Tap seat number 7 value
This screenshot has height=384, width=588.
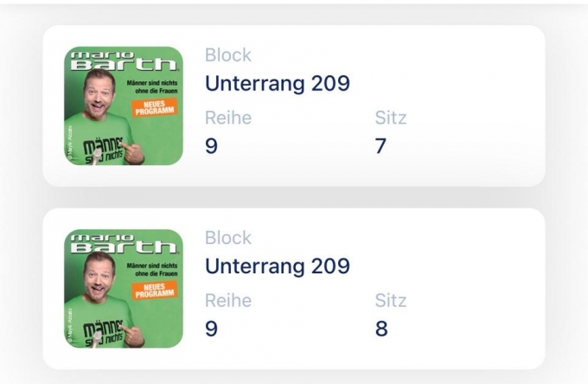[380, 146]
